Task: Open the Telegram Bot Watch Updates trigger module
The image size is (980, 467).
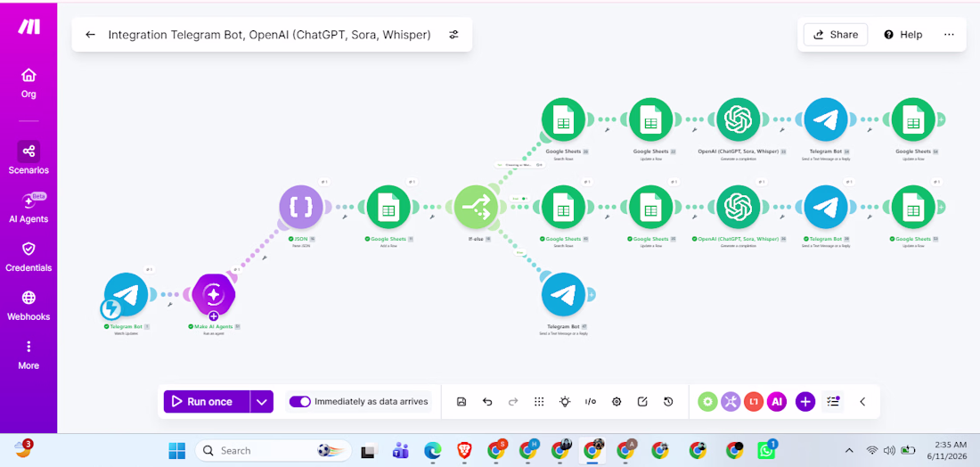Action: [x=127, y=294]
